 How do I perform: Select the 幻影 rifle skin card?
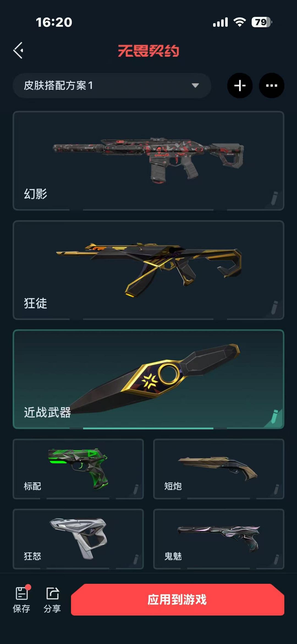pos(148,161)
